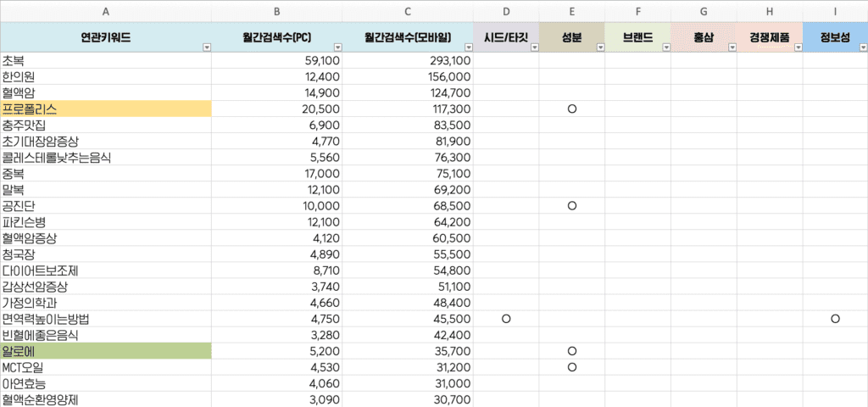Click the 정보성 header filter icon

click(861, 47)
